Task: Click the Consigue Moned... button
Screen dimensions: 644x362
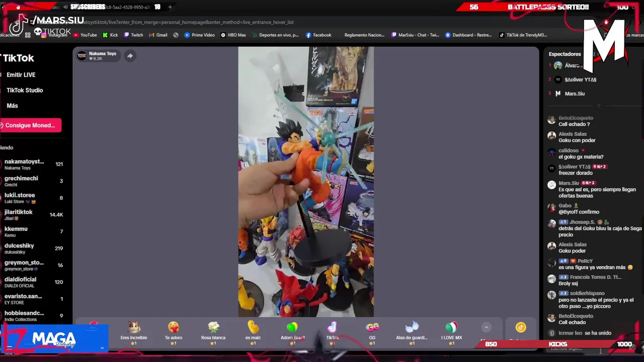Action: 30,125
